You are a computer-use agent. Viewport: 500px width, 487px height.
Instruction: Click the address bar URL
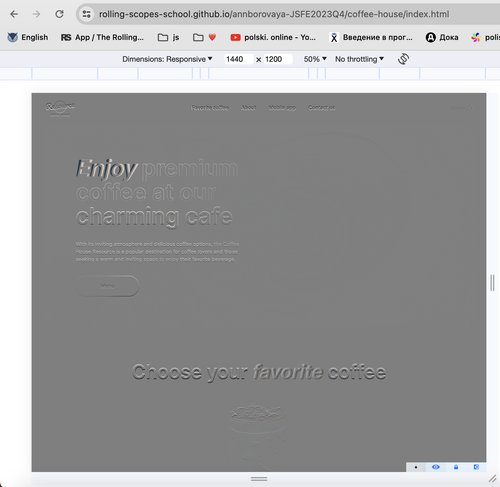(x=274, y=14)
